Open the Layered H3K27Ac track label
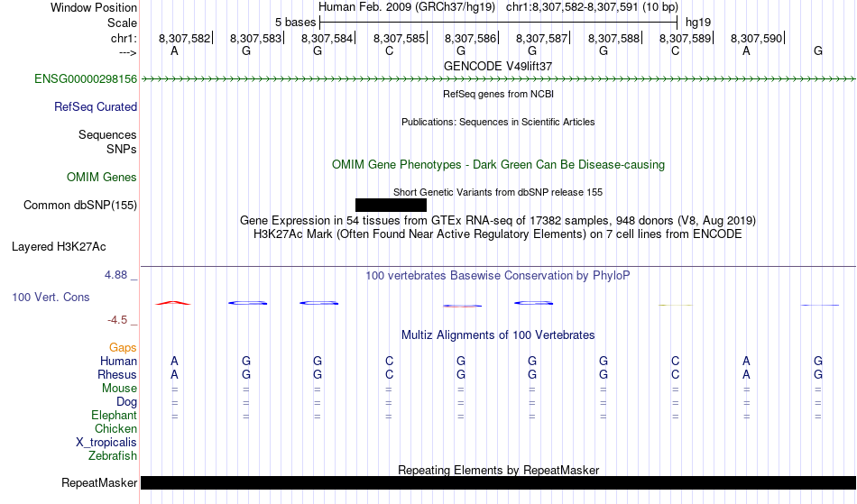 click(x=59, y=247)
